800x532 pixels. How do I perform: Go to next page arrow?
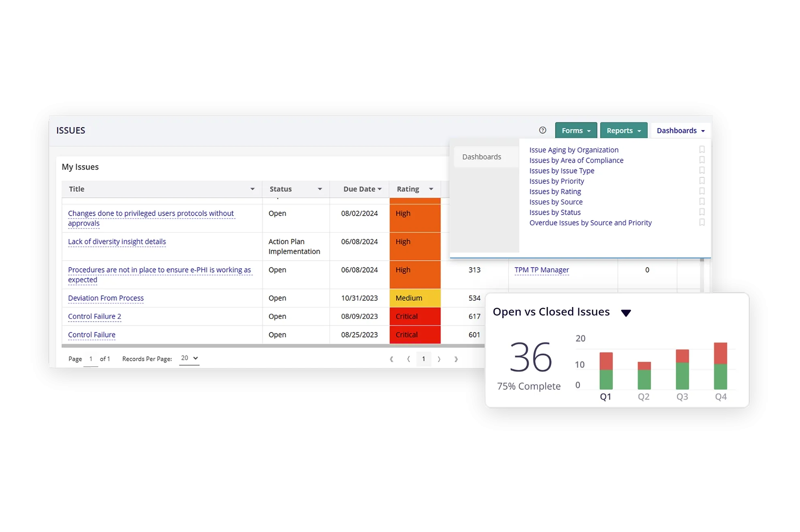[439, 359]
